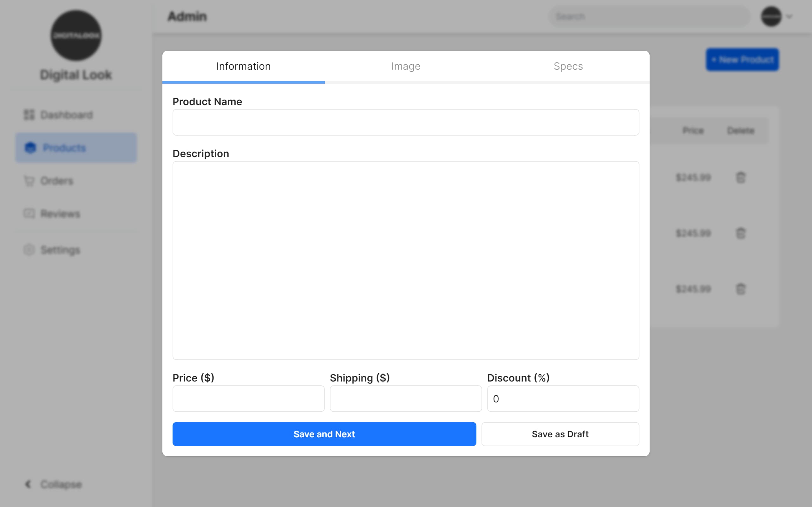Image resolution: width=812 pixels, height=507 pixels.
Task: Click the Discount (%) field
Action: tap(563, 398)
